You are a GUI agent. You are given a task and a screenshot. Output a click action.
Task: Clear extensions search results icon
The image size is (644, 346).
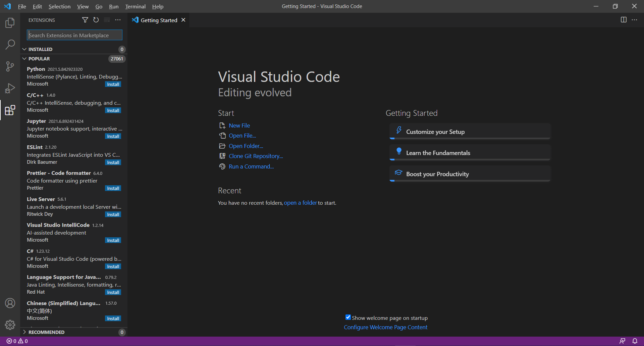pyautogui.click(x=107, y=20)
